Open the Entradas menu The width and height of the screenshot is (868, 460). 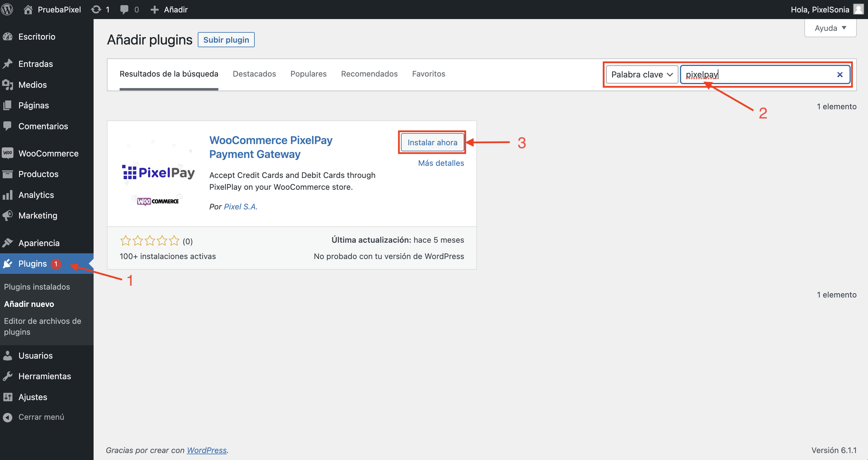tap(35, 64)
